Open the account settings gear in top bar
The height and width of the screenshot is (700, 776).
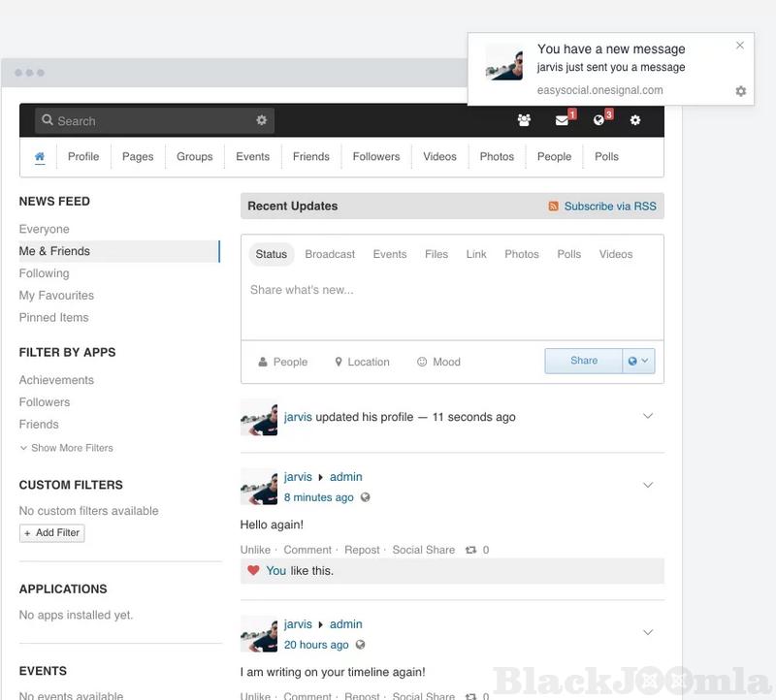point(635,120)
